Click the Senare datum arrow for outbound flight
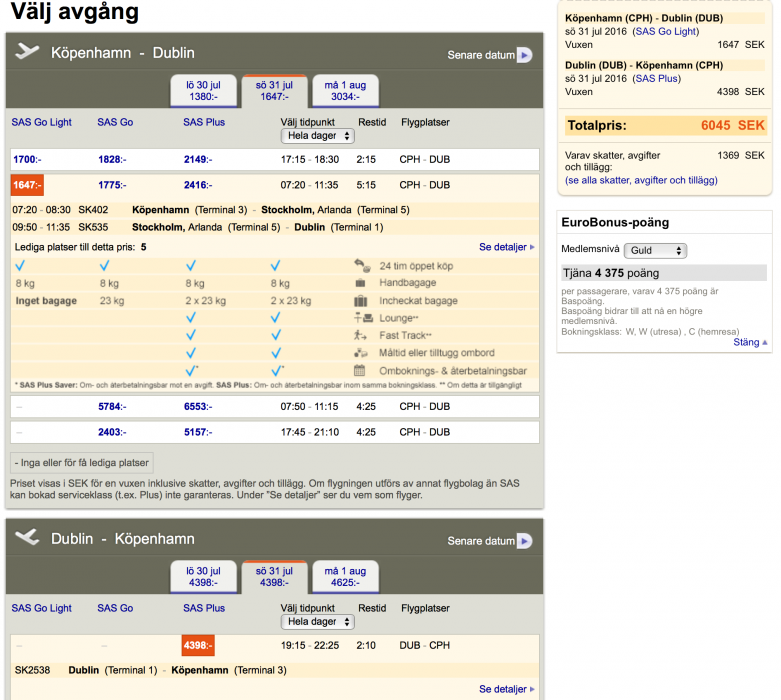781x700 pixels. pos(524,55)
